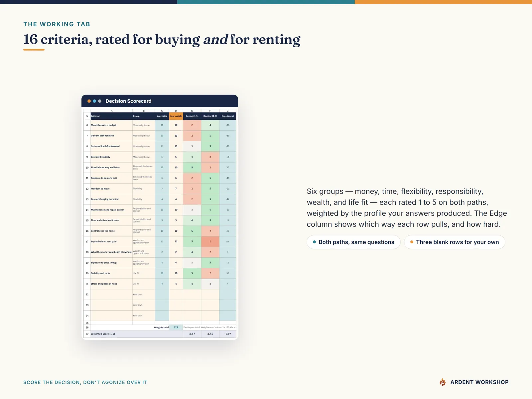532x399 pixels.
Task: Click the Edge value 44 in the Equity built row
Action: (x=228, y=242)
